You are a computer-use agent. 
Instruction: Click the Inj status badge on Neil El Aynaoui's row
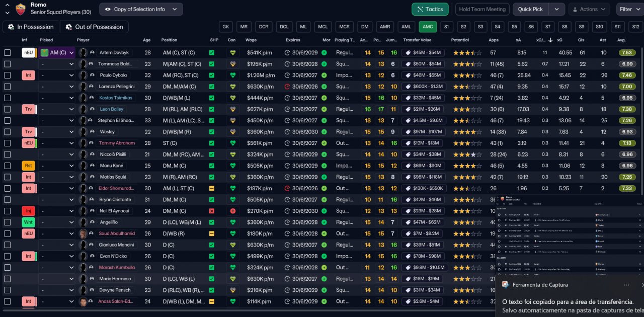point(29,211)
